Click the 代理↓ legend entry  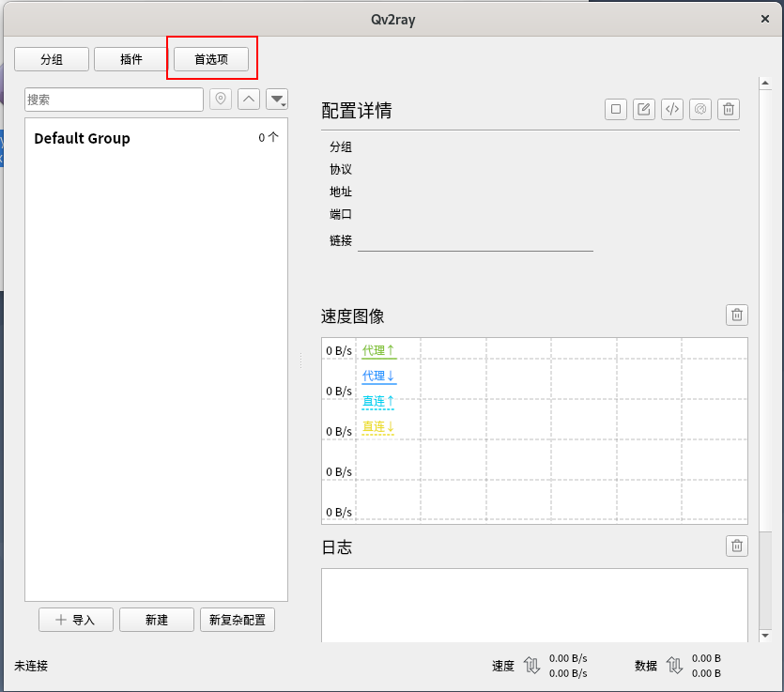pos(378,376)
